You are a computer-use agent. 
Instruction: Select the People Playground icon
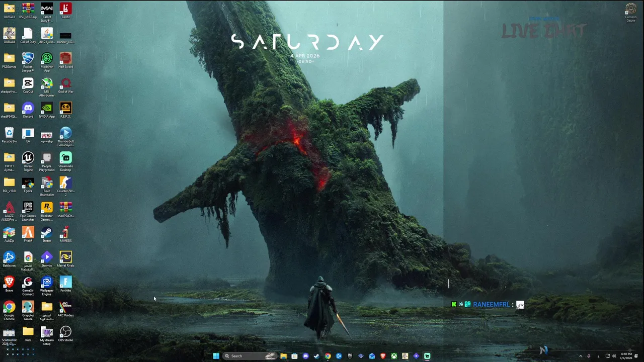pos(47,162)
